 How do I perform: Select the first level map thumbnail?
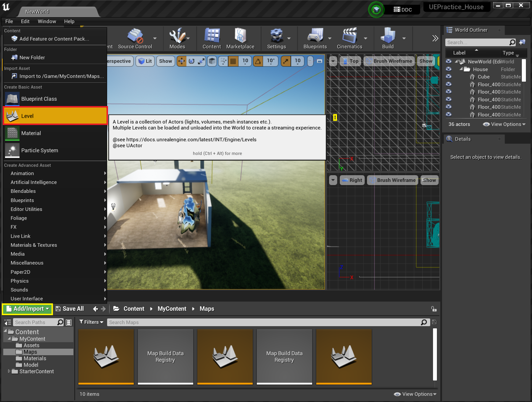pos(106,357)
